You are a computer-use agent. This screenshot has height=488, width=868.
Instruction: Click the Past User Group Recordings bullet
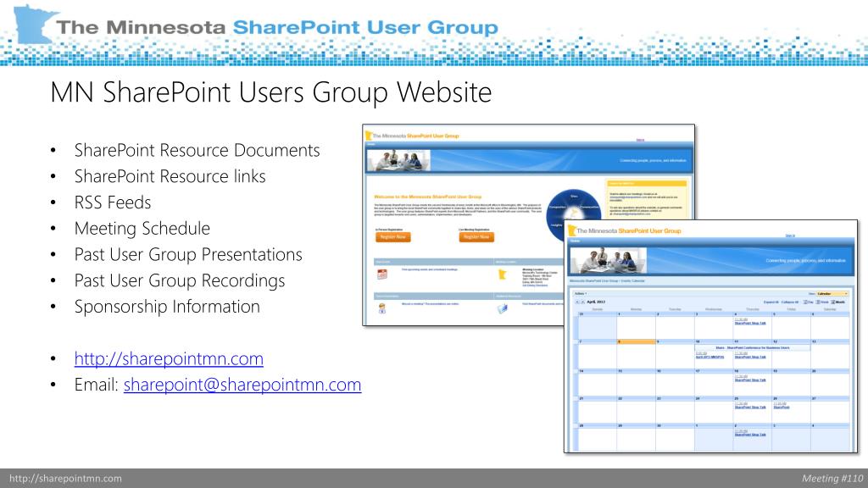point(180,280)
